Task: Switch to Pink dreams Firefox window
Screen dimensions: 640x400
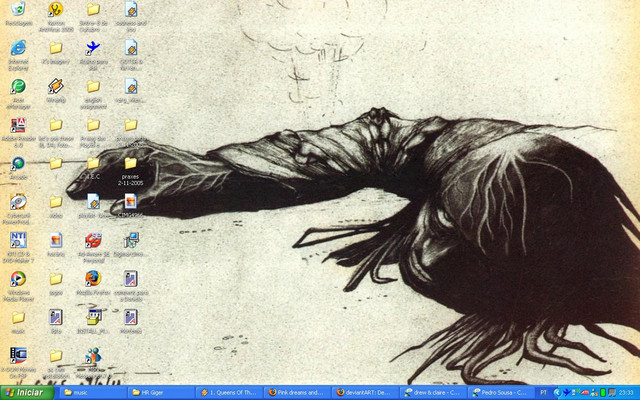Action: 298,393
